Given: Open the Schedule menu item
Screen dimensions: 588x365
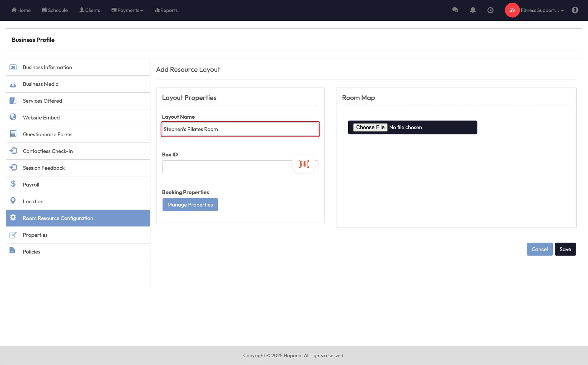Looking at the screenshot, I should (55, 10).
